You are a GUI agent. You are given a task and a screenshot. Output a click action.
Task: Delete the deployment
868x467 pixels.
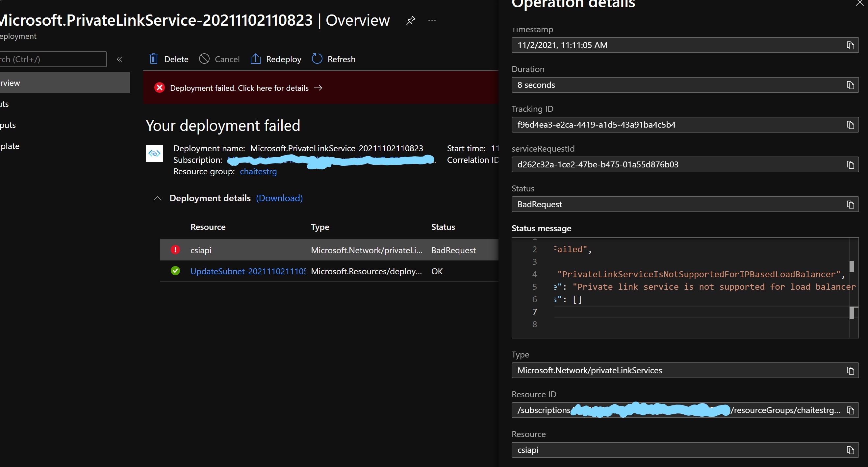click(x=168, y=59)
